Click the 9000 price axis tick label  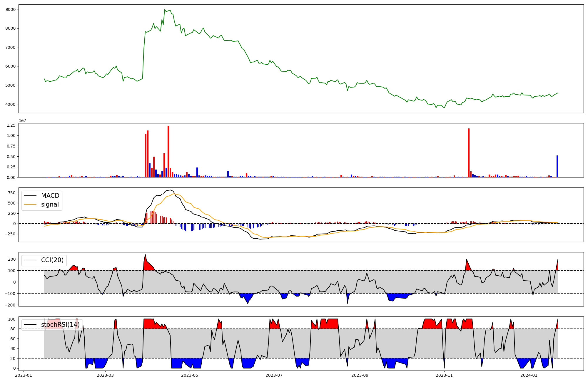pos(11,9)
